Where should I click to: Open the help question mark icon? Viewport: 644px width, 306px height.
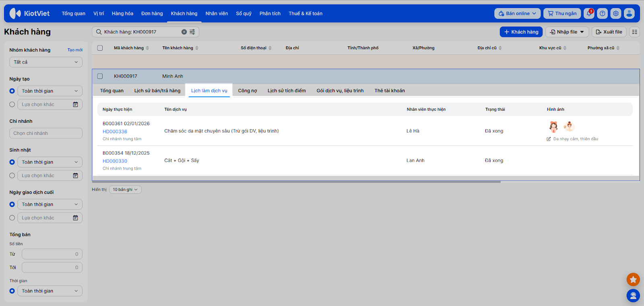click(x=602, y=13)
